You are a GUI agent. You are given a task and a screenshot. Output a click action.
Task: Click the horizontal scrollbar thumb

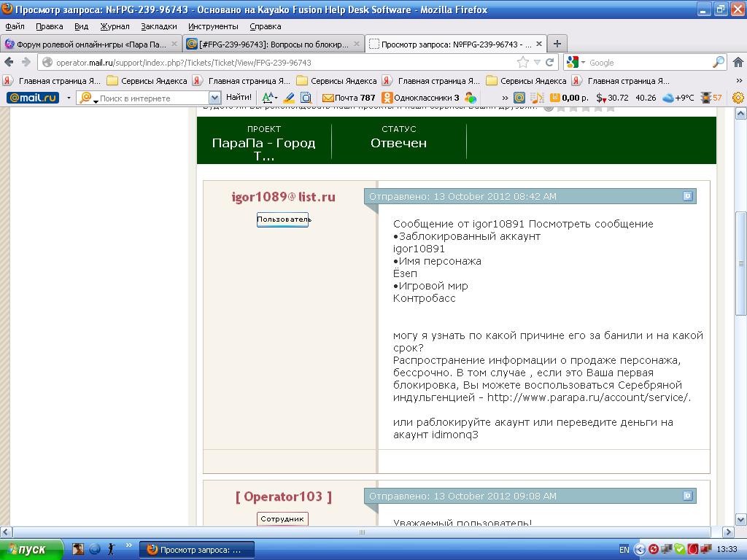click(x=362, y=532)
